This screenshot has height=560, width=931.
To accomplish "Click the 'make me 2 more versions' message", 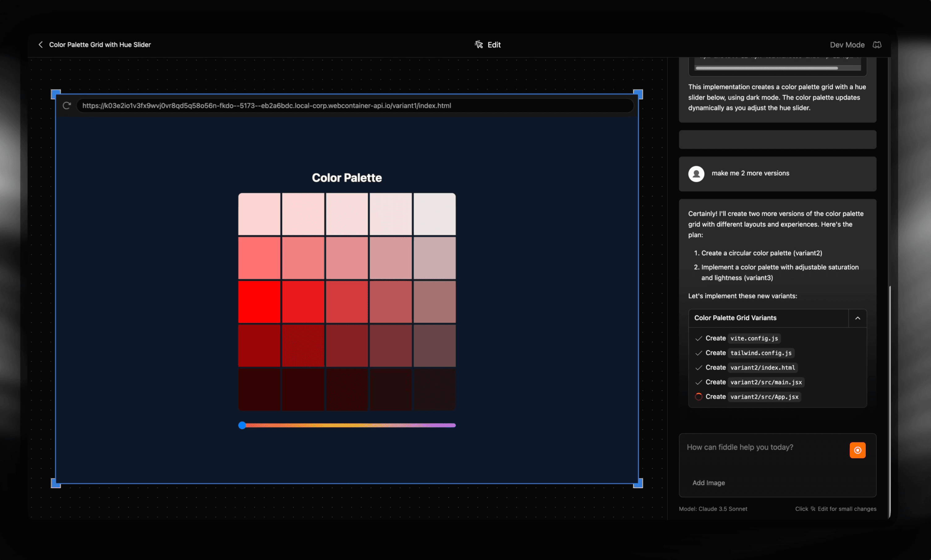I will [750, 173].
